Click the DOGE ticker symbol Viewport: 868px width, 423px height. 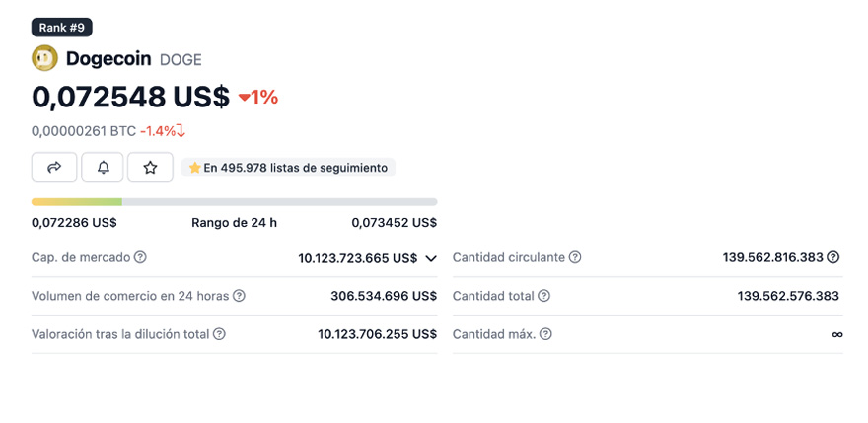pos(181,59)
